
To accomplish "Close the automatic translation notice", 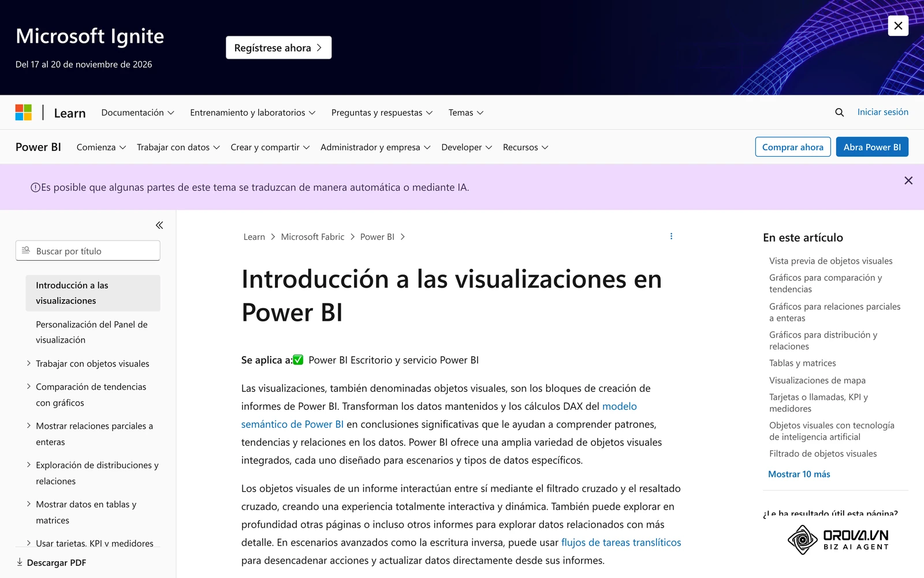I will 908,180.
